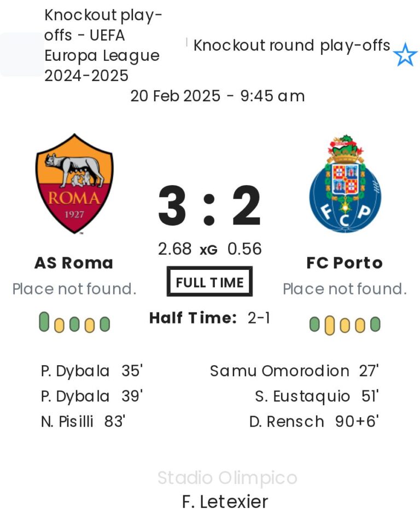Open the Stadio Olimpico venue link
Screen dimensions: 420x519
(x=227, y=478)
